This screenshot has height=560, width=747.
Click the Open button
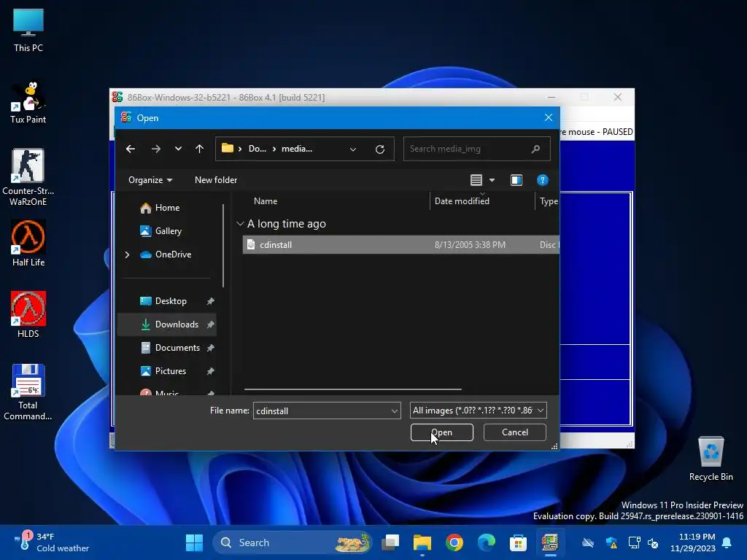point(441,432)
